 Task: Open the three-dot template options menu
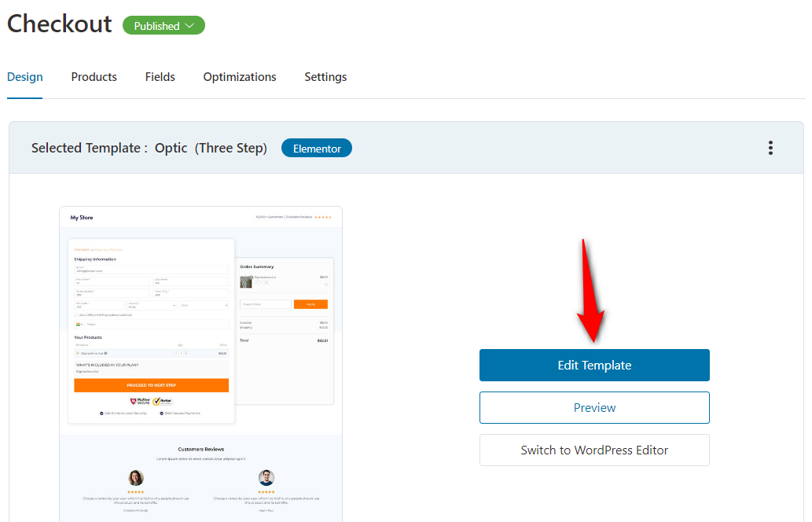(770, 148)
